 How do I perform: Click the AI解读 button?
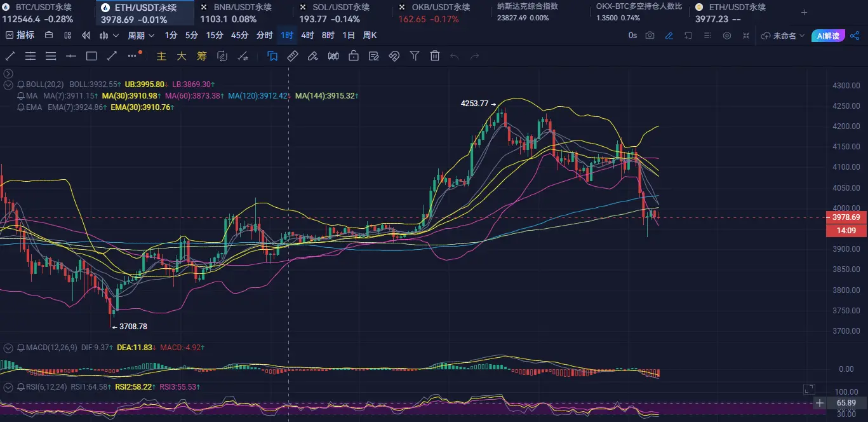(x=828, y=36)
